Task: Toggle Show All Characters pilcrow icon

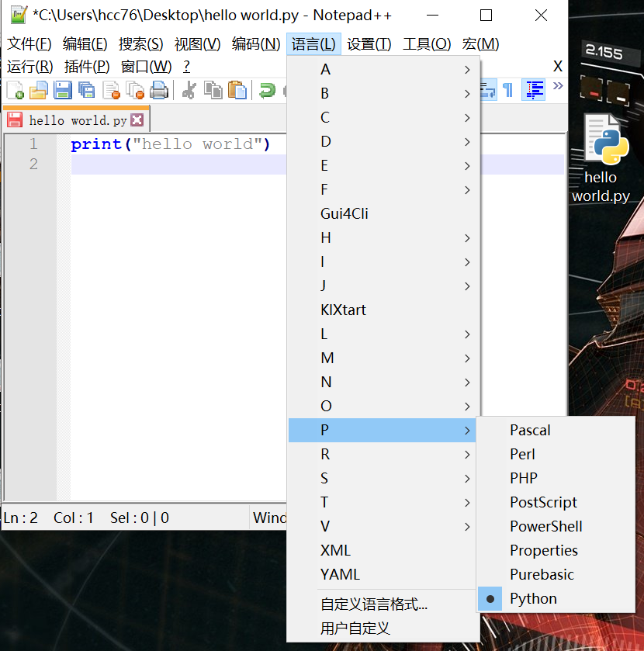Action: point(507,90)
